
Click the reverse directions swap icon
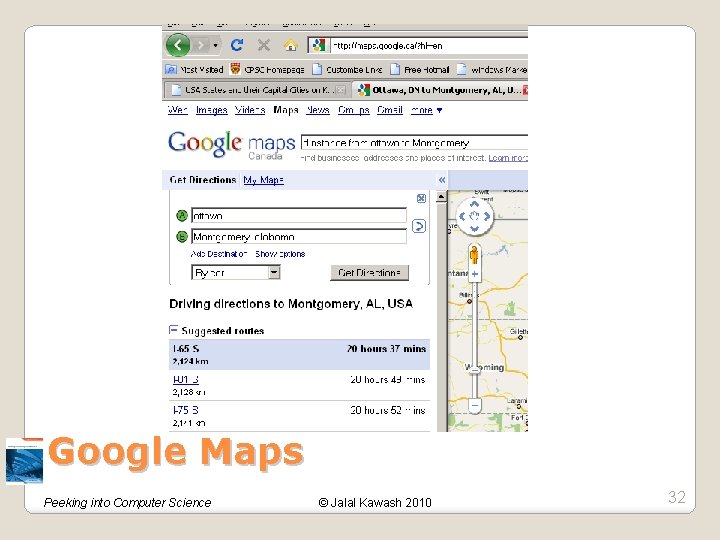coord(418,226)
